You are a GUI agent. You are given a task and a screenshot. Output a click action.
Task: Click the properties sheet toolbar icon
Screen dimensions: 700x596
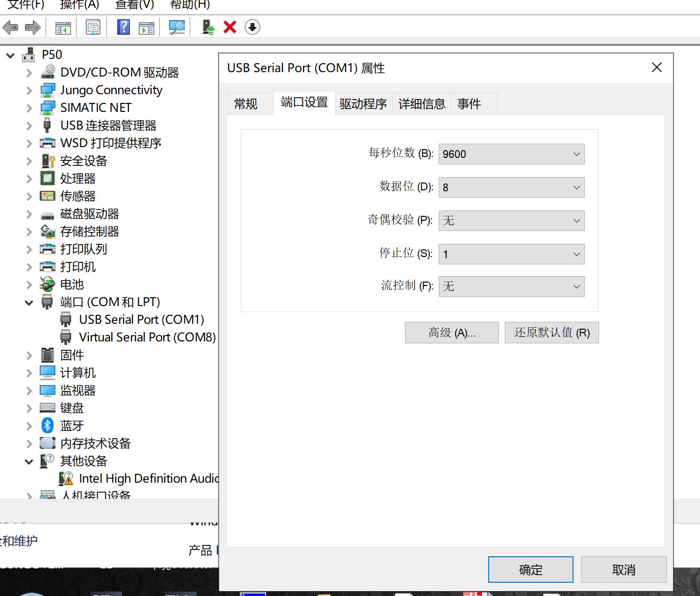[x=93, y=27]
